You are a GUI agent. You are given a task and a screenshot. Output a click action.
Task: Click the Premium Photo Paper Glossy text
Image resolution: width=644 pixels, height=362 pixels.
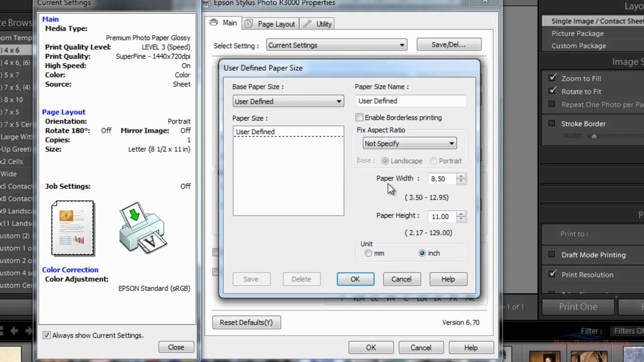click(x=148, y=38)
